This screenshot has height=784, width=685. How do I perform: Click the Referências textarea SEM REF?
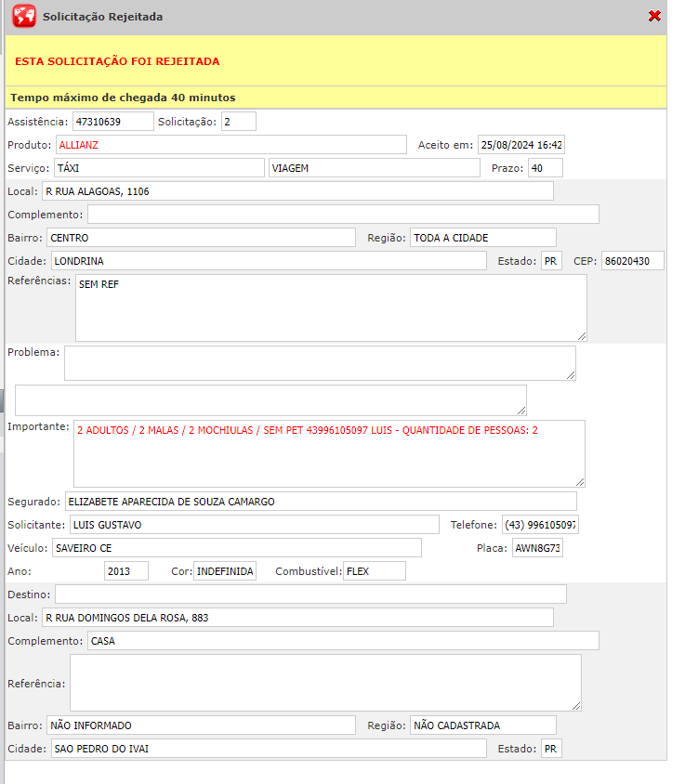[x=331, y=308]
